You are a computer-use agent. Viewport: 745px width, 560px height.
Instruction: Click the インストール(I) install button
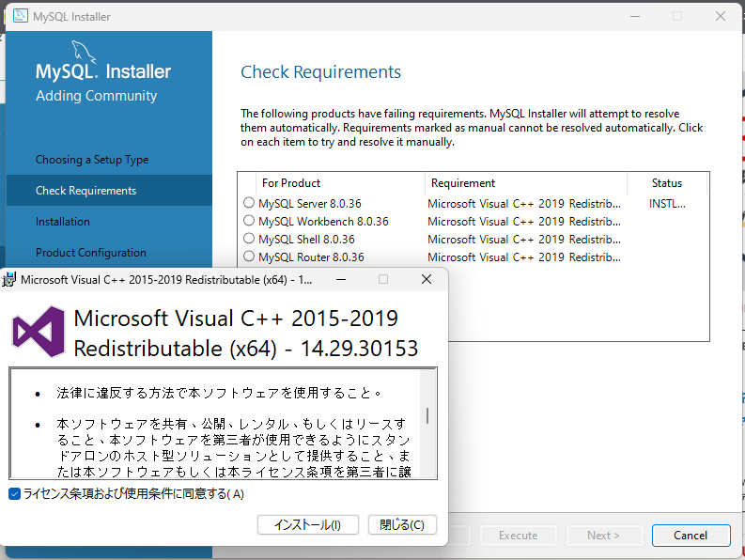(x=308, y=525)
